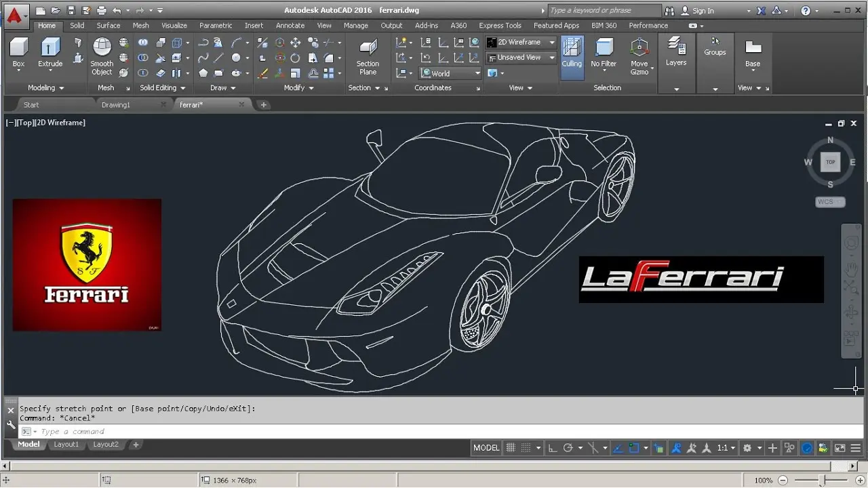The image size is (868, 488).
Task: Open the Layers panel button
Action: coord(676,52)
